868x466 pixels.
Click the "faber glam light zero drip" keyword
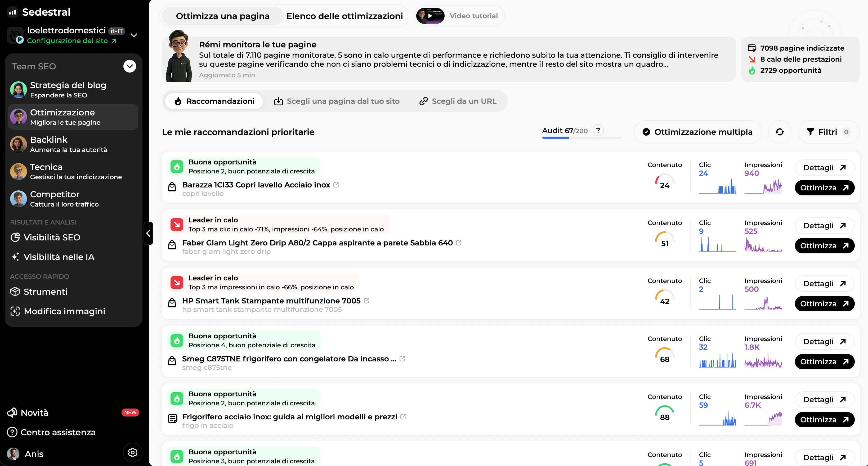click(x=226, y=251)
